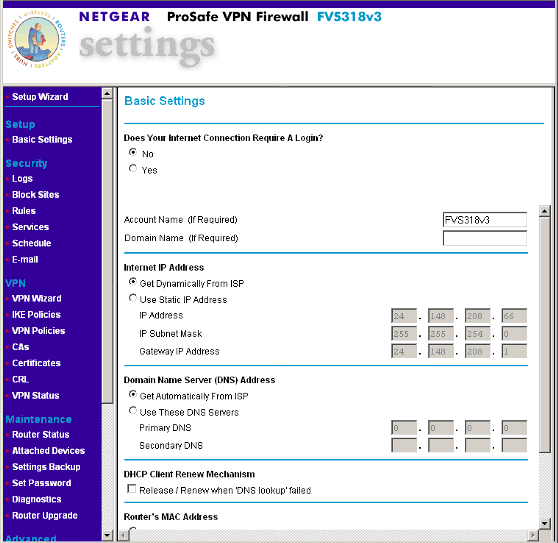This screenshot has height=543, width=558.
Task: Open Certificates page
Action: [36, 363]
